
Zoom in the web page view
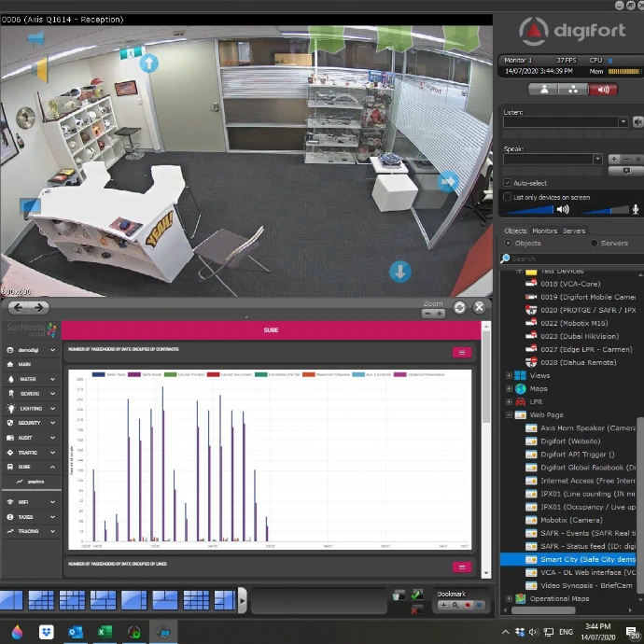click(440, 314)
